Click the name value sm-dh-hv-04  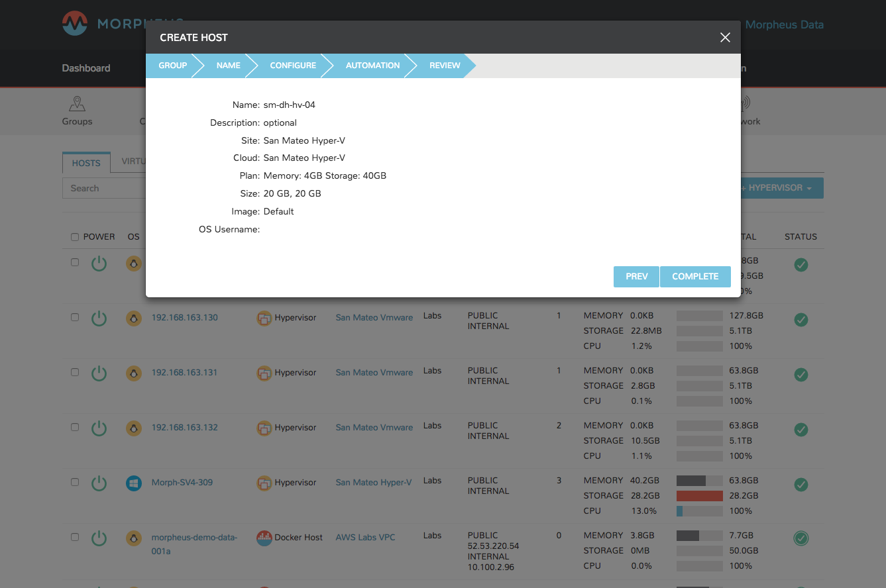click(x=290, y=105)
